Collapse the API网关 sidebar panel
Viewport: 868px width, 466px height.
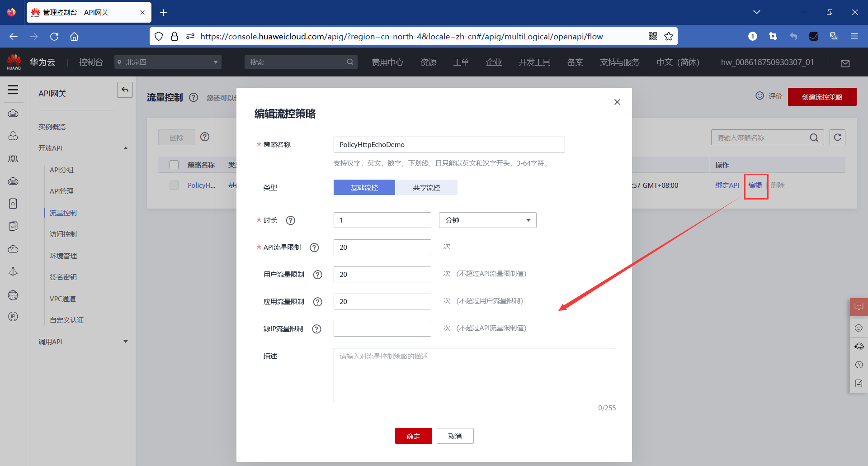coord(125,90)
